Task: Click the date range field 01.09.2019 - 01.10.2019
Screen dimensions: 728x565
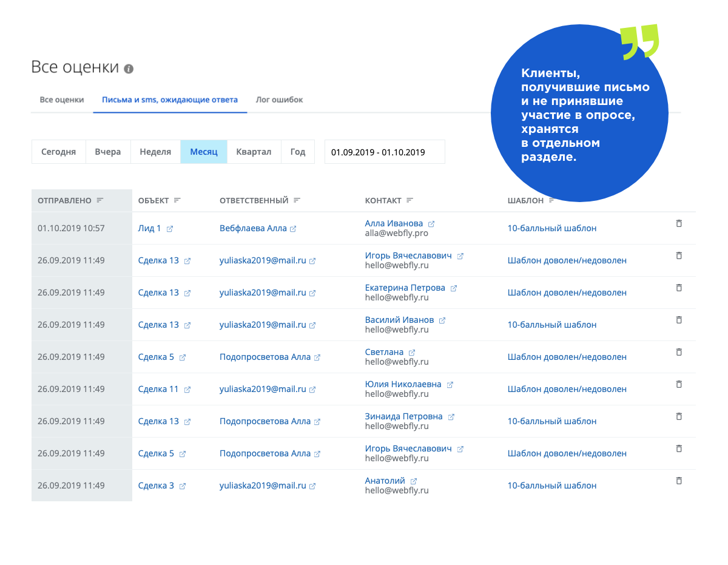Action: click(x=385, y=152)
